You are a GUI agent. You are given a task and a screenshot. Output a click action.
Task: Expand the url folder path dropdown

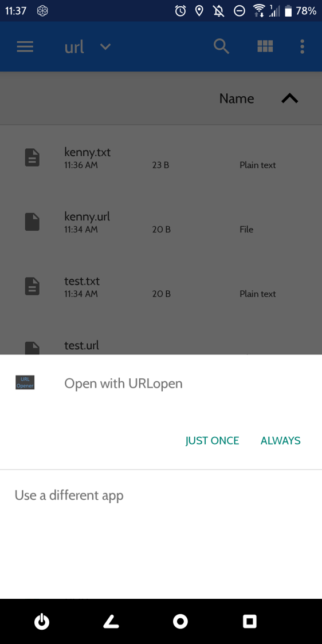(x=105, y=47)
